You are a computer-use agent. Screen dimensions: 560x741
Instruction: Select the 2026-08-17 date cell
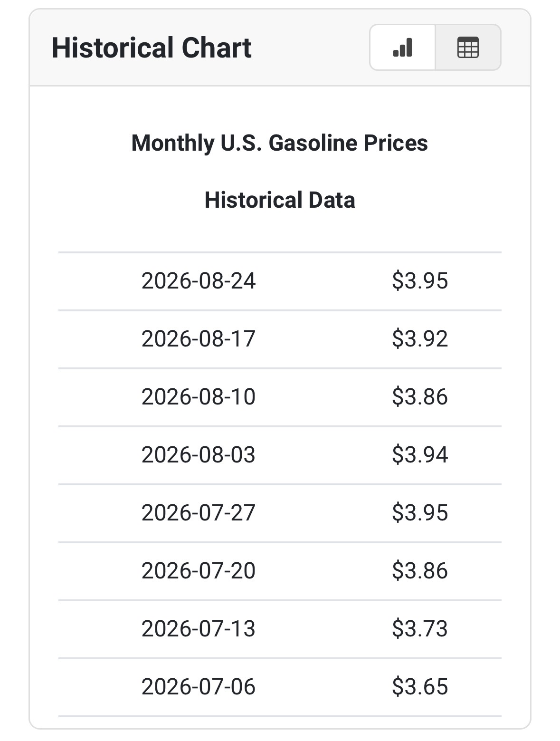tap(199, 339)
